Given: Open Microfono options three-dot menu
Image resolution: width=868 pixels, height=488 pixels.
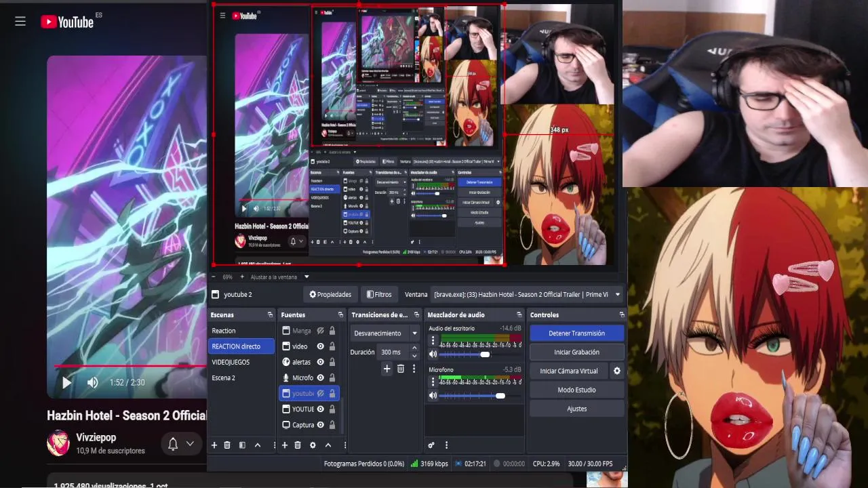Looking at the screenshot, I should pyautogui.click(x=433, y=382).
